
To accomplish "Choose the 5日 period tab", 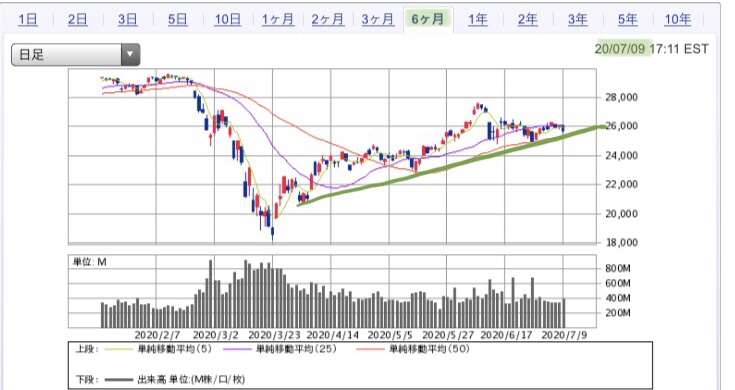I will (x=178, y=19).
